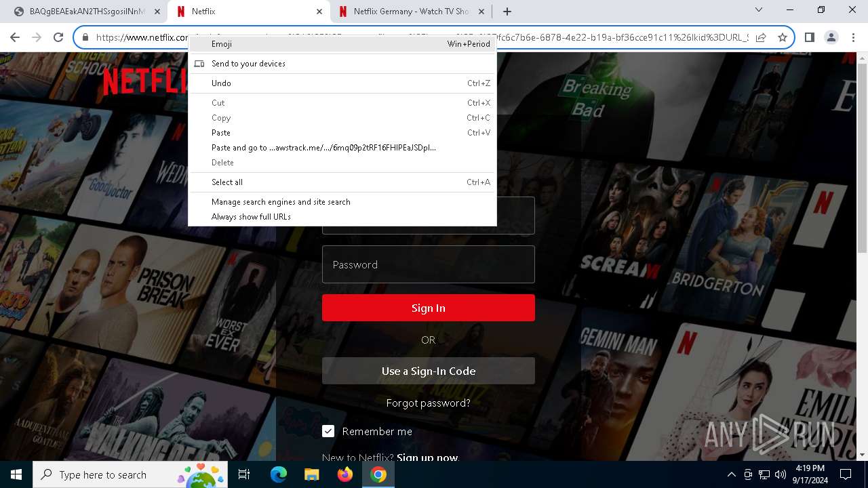The width and height of the screenshot is (868, 488).
Task: Open the Forgot password link
Action: point(429,403)
